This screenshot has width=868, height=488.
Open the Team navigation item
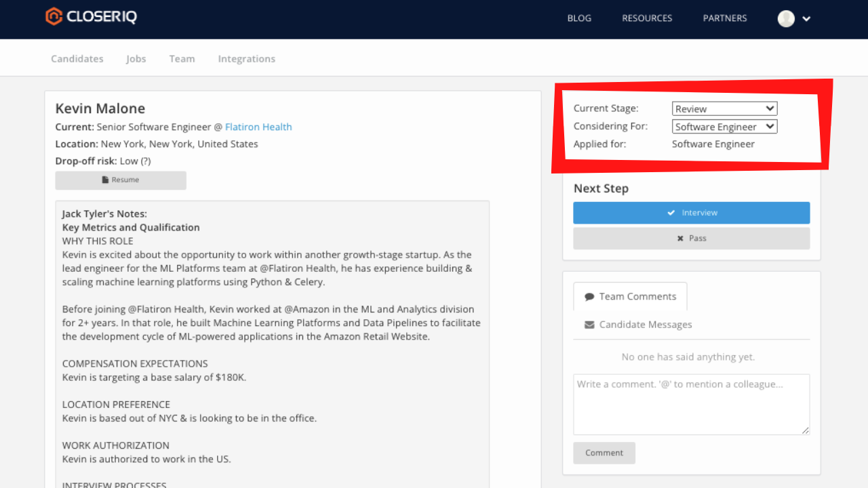click(x=182, y=59)
